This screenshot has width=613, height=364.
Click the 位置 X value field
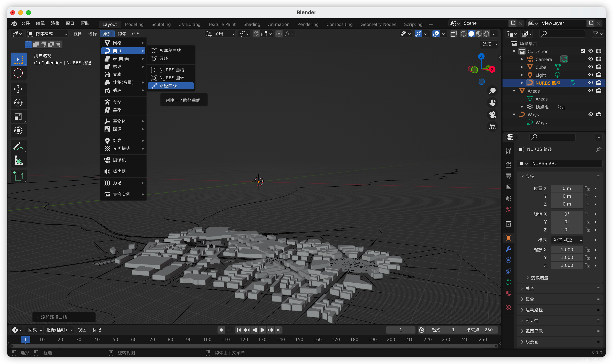[567, 188]
